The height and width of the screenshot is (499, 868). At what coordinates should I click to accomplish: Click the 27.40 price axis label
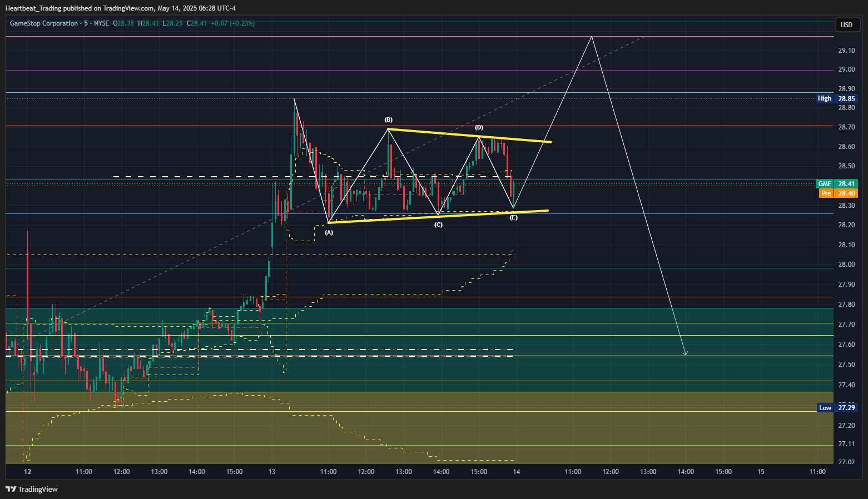[846, 385]
